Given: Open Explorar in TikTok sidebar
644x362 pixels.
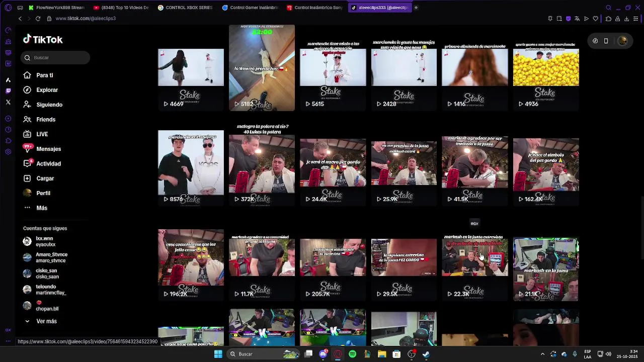Looking at the screenshot, I should [x=40, y=90].
